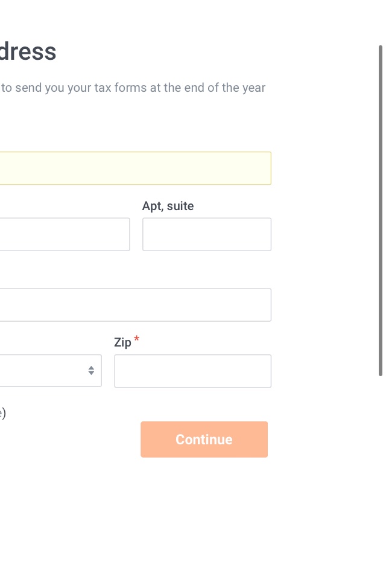
Task: Click the partial parenthesis text near the dropdown
Action: click(4, 412)
